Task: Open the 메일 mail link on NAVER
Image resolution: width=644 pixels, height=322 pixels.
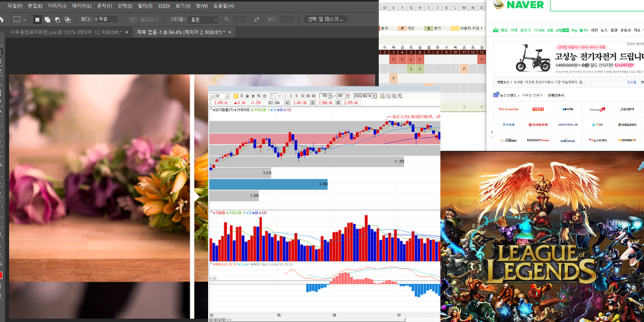Action: point(504,30)
